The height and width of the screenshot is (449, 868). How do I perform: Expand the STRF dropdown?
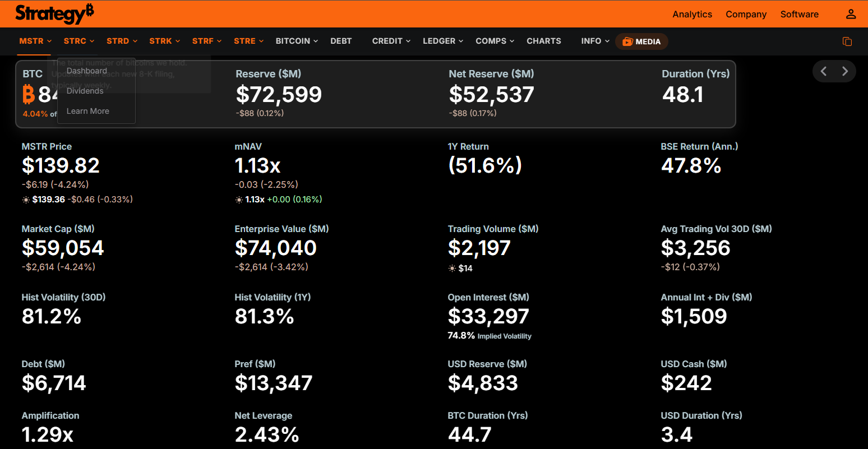[207, 41]
